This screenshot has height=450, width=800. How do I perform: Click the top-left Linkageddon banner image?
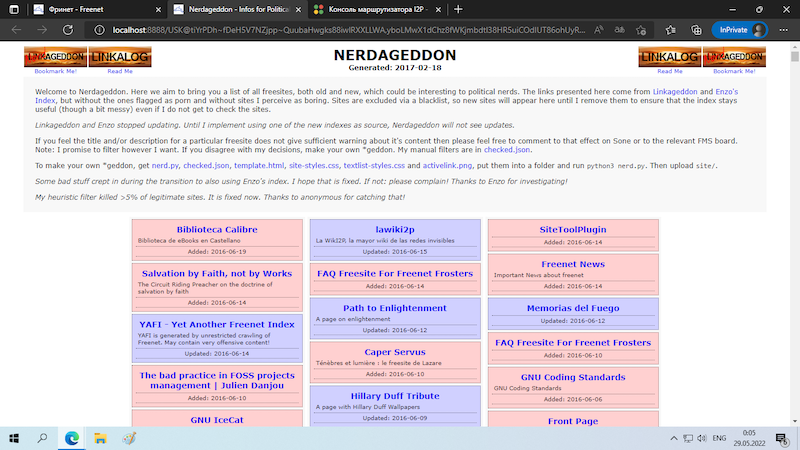tap(55, 58)
